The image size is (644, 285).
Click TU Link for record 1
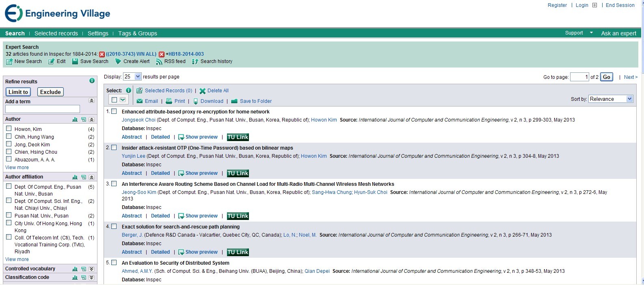238,137
